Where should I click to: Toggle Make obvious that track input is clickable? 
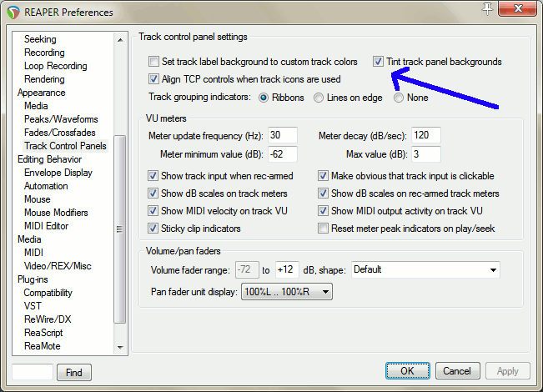[323, 176]
